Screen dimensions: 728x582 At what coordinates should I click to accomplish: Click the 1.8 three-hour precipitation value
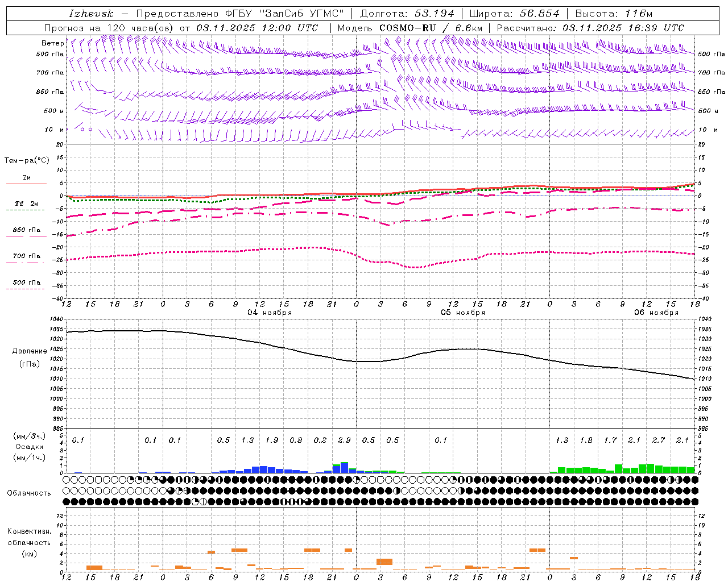click(586, 440)
